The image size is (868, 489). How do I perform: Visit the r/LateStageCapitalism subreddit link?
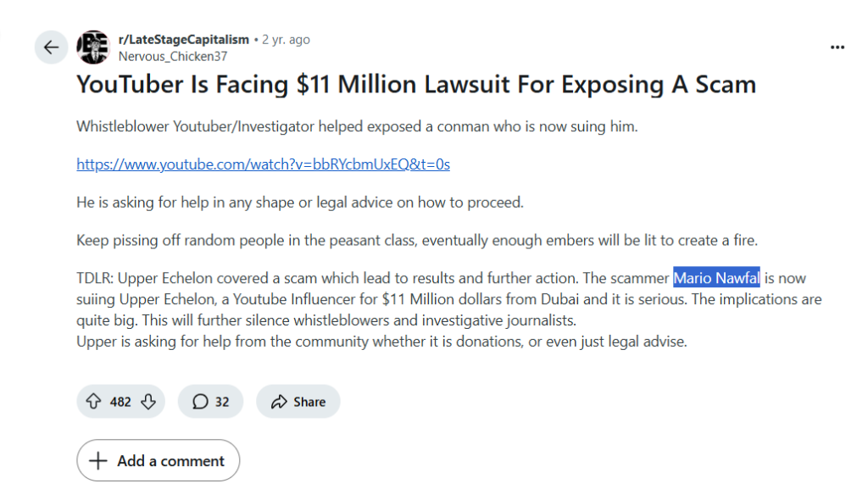coord(184,40)
